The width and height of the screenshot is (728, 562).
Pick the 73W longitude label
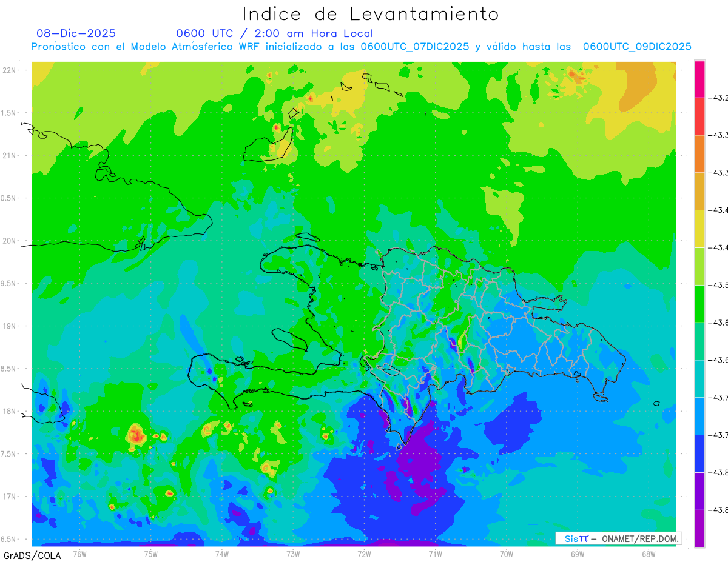pos(293,554)
